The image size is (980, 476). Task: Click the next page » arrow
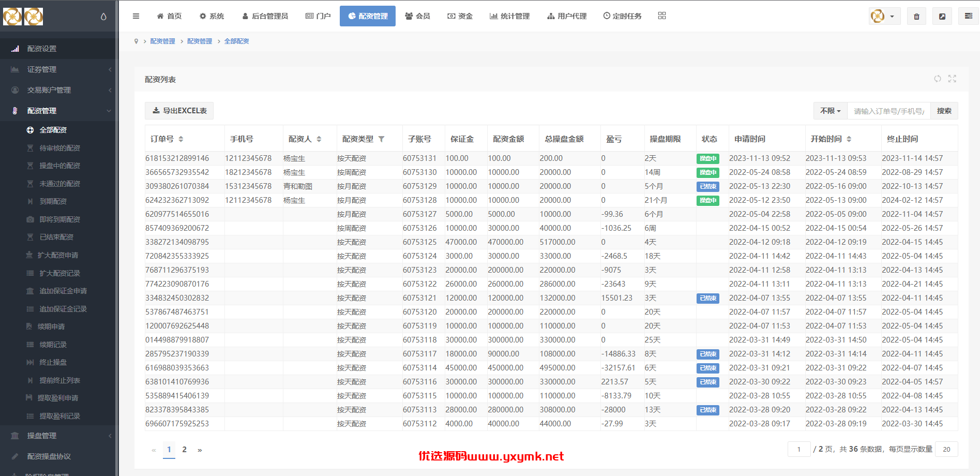pos(200,450)
